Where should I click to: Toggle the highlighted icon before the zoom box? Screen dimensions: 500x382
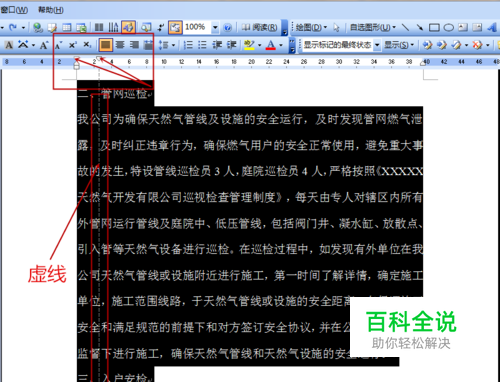pyautogui.click(x=175, y=27)
